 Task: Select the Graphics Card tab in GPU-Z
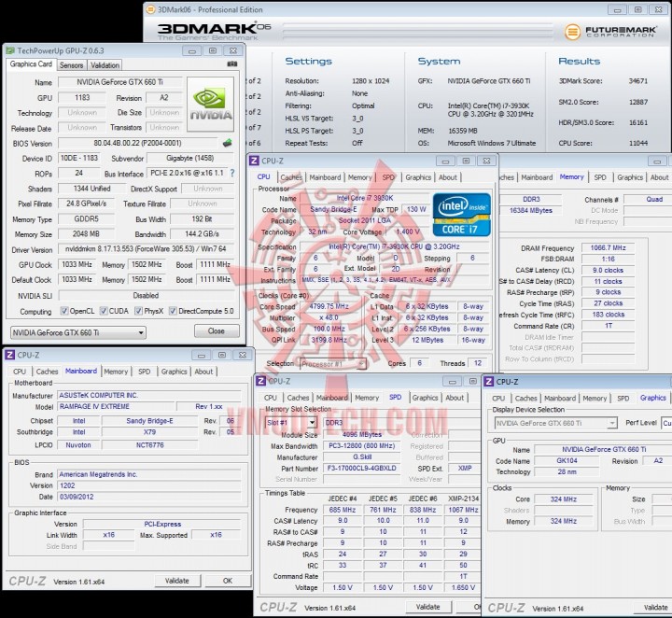31,63
